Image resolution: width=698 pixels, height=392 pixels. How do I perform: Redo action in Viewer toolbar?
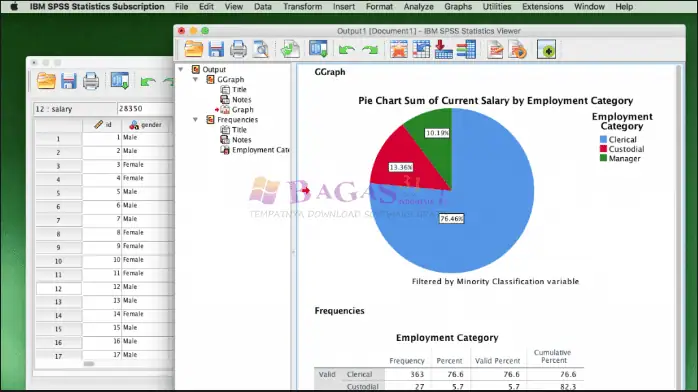click(x=369, y=49)
